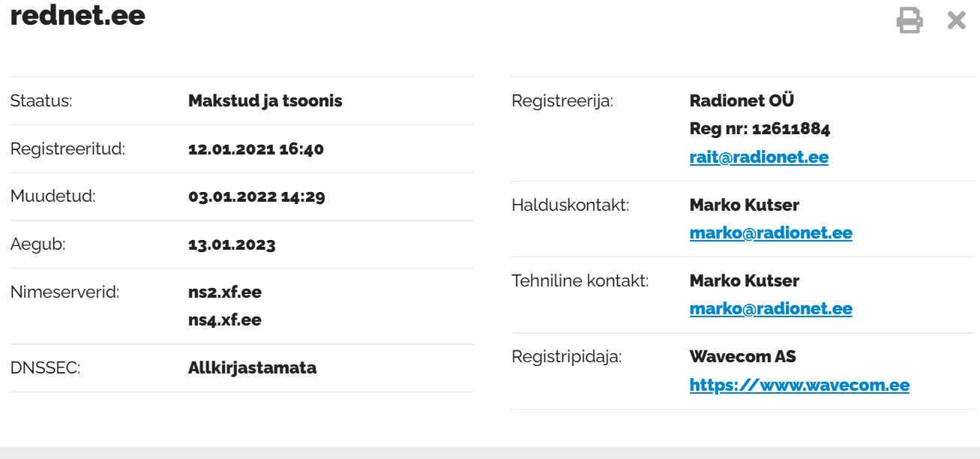The height and width of the screenshot is (459, 980).
Task: Close the rednet.ee details panel
Action: pyautogui.click(x=956, y=20)
